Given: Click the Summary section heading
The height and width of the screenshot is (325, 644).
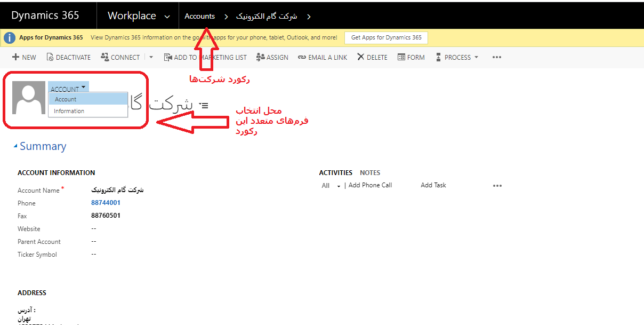Looking at the screenshot, I should tap(43, 146).
